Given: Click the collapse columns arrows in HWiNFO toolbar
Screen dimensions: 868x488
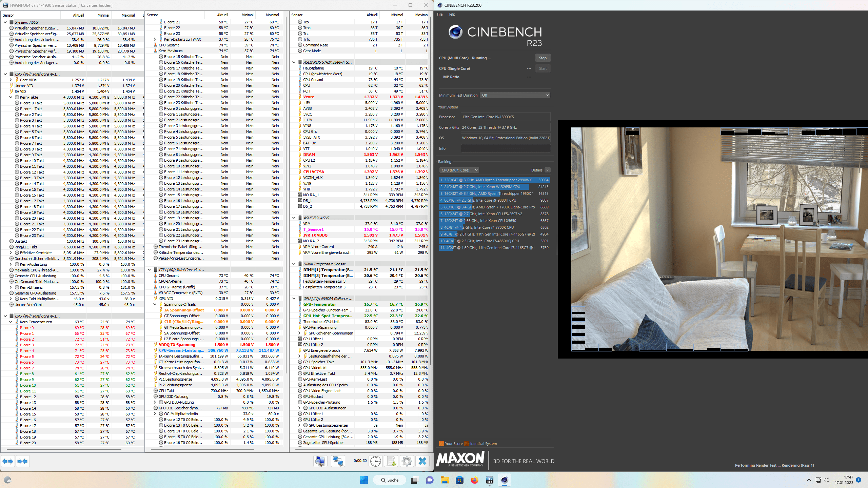Looking at the screenshot, I should 22,461.
